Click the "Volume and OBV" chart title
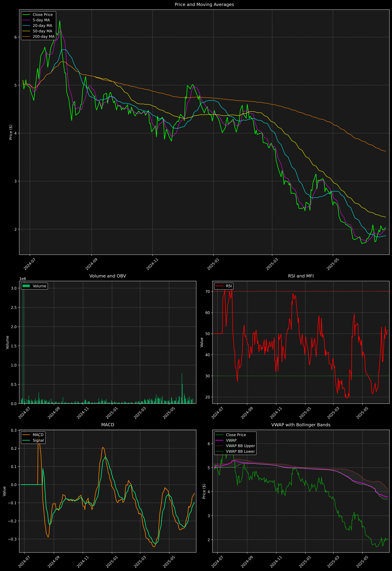 (108, 276)
